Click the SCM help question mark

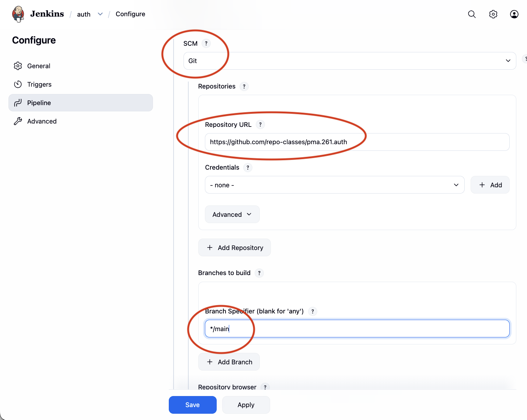point(206,44)
